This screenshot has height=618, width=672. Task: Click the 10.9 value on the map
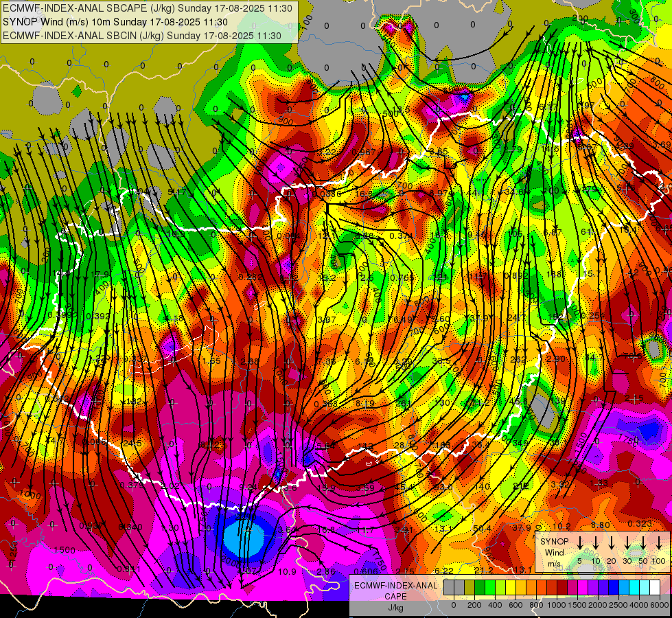pos(287,571)
